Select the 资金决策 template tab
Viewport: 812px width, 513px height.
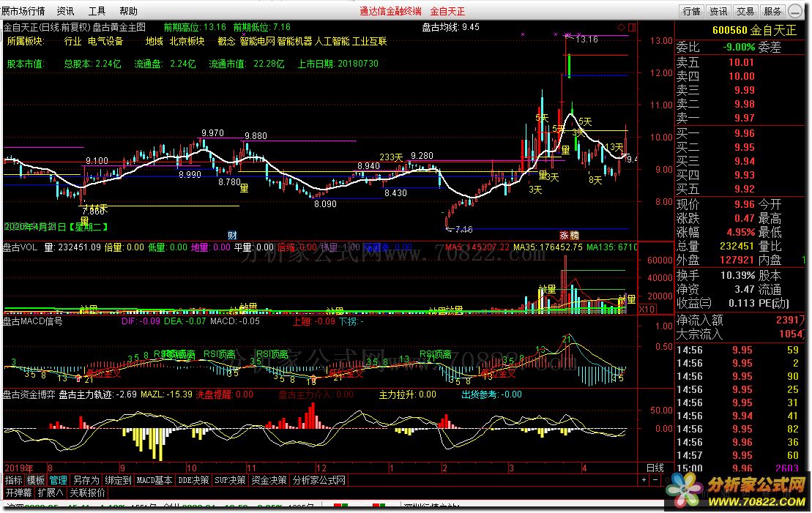coord(269,480)
